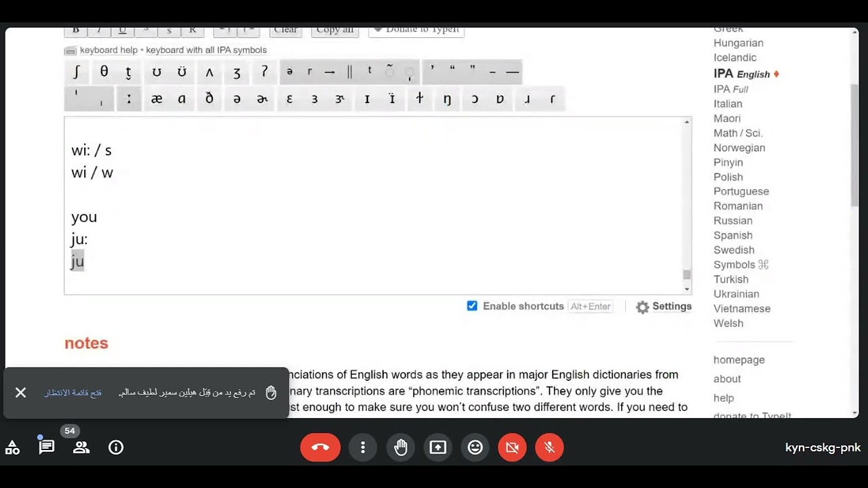Click keyboard with all IPA symbols link
Image resolution: width=868 pixels, height=488 pixels.
(x=206, y=50)
